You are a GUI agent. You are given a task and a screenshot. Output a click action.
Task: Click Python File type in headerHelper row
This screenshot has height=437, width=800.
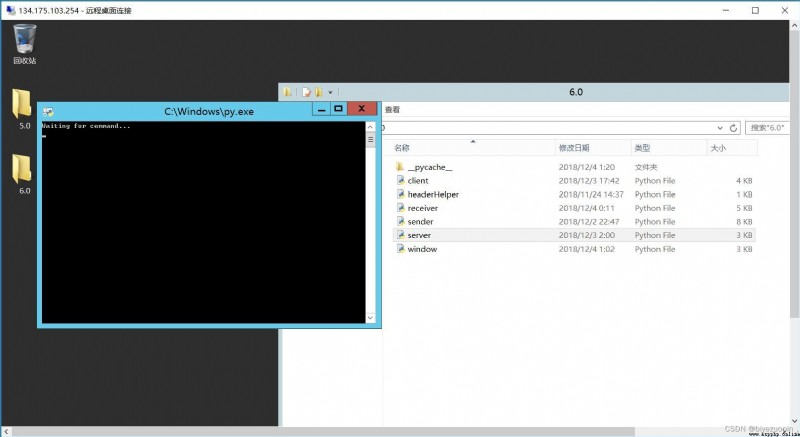(655, 194)
